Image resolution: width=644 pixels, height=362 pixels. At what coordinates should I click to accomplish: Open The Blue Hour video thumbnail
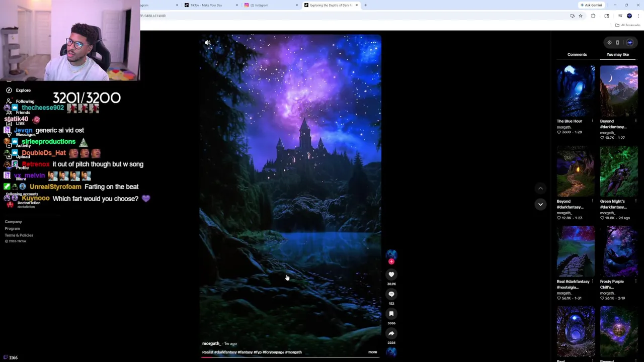[576, 91]
